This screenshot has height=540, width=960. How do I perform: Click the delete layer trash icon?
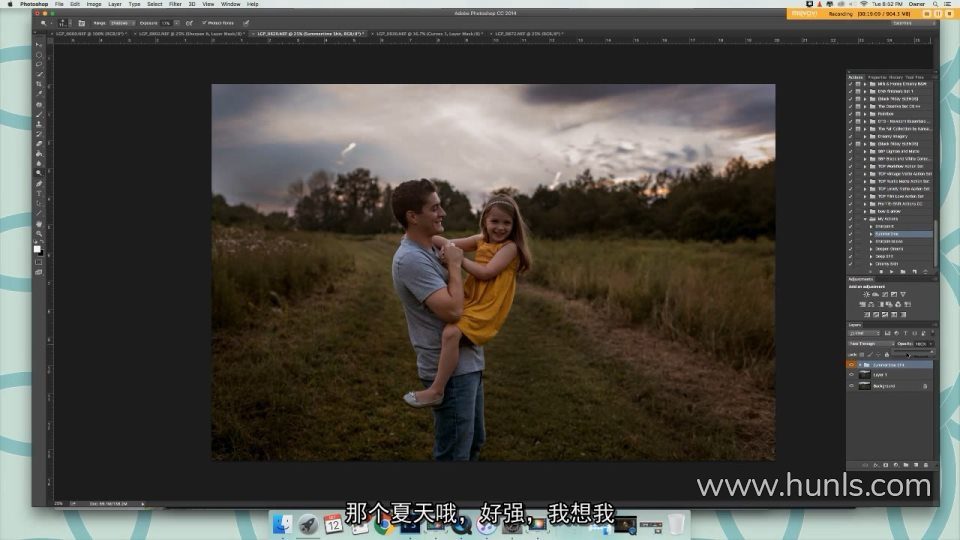[926, 465]
